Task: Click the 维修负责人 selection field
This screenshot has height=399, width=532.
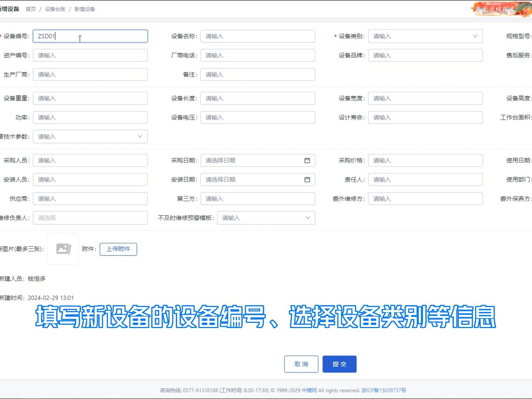Action: pyautogui.click(x=90, y=218)
